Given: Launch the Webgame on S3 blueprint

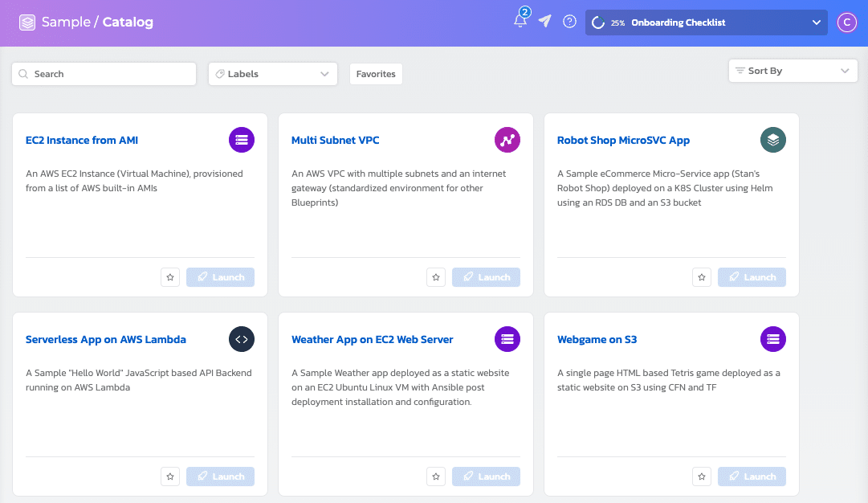Looking at the screenshot, I should click(752, 476).
